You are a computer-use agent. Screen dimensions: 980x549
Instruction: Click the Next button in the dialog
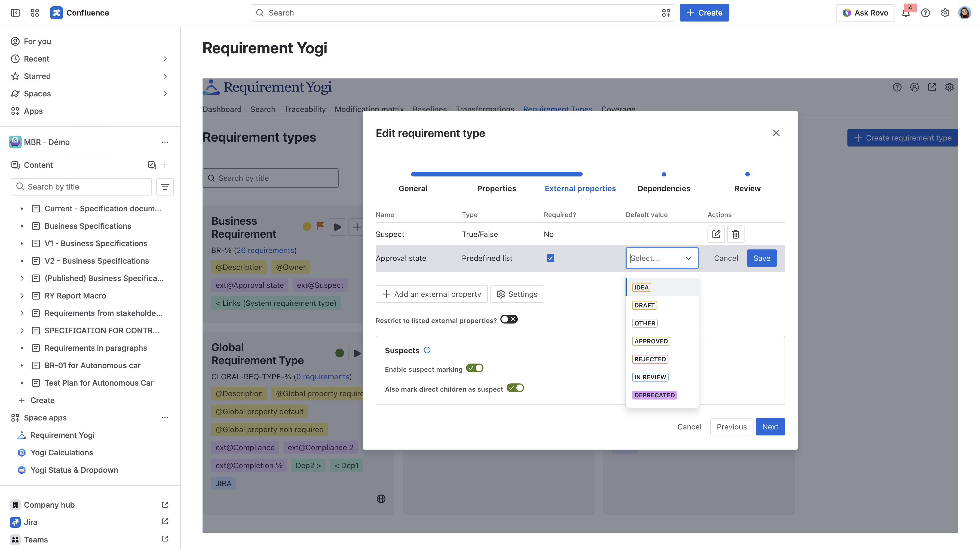[770, 427]
